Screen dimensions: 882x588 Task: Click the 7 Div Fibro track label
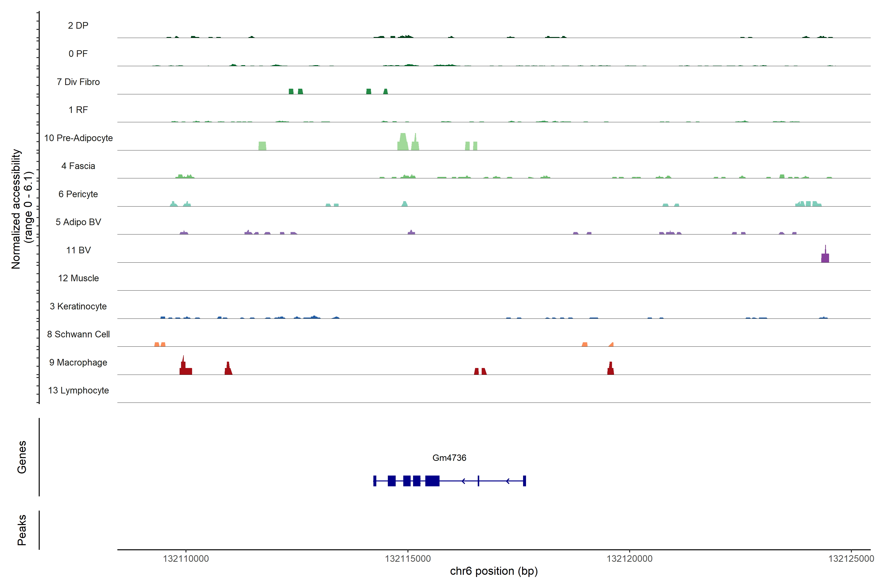[78, 82]
